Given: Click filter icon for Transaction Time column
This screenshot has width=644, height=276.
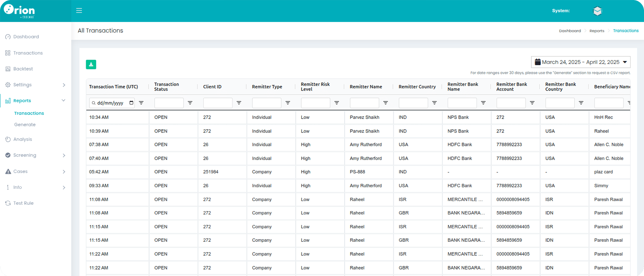Looking at the screenshot, I should [x=141, y=103].
